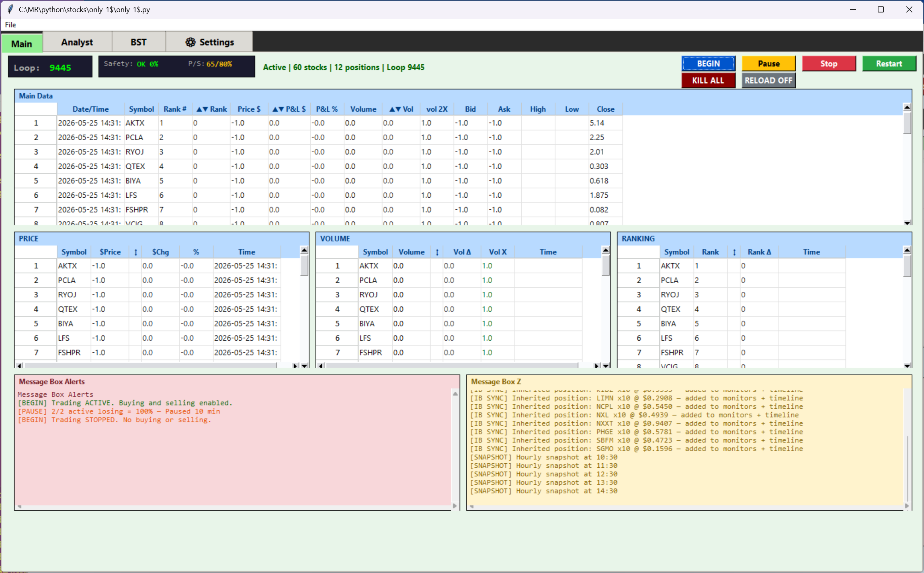The height and width of the screenshot is (573, 924).
Task: Switch to the Main tab
Action: (x=22, y=43)
